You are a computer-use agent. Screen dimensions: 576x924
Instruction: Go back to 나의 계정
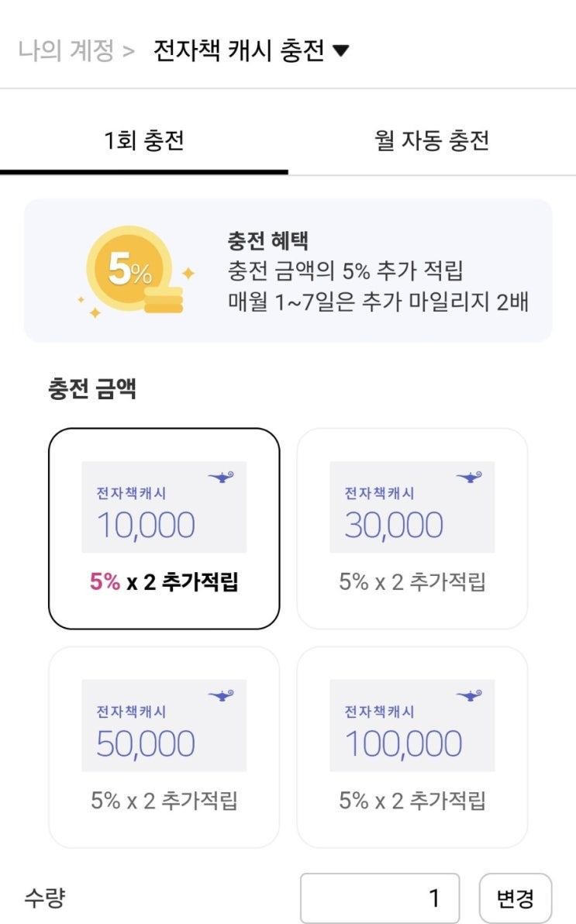[67, 52]
